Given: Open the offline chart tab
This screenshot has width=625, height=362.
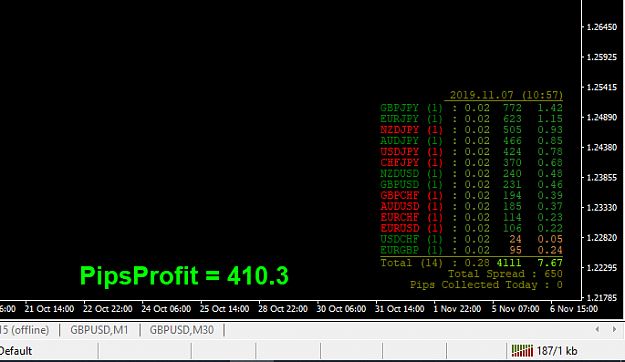Looking at the screenshot, I should point(24,330).
